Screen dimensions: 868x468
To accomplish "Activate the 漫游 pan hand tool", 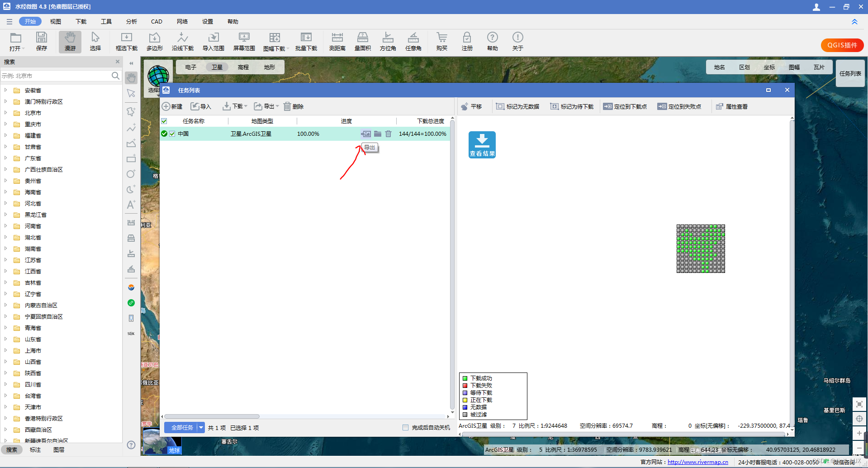I will 70,42.
